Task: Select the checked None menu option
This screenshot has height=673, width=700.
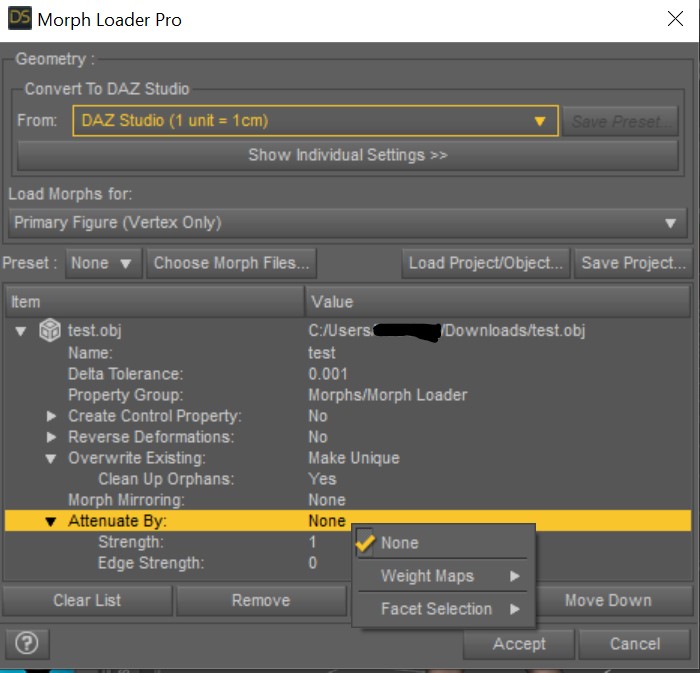Action: [443, 543]
